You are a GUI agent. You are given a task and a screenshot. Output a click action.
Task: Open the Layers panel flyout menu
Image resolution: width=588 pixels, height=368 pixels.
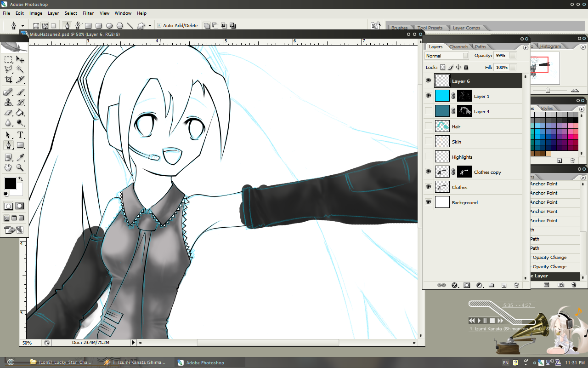pyautogui.click(x=526, y=47)
